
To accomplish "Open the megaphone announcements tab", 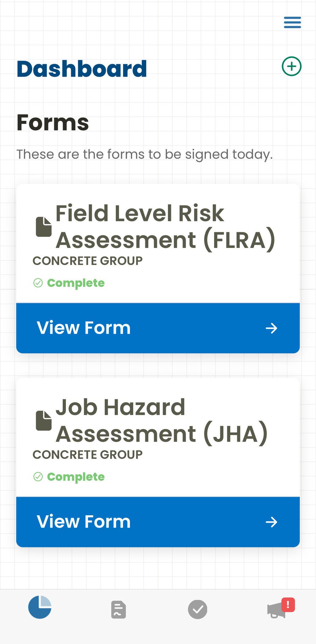I will tap(276, 611).
